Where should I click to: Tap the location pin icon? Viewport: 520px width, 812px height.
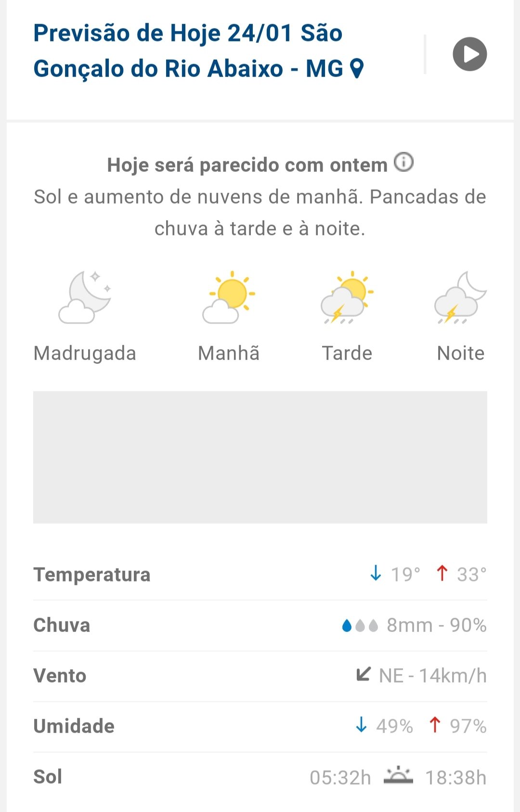356,68
